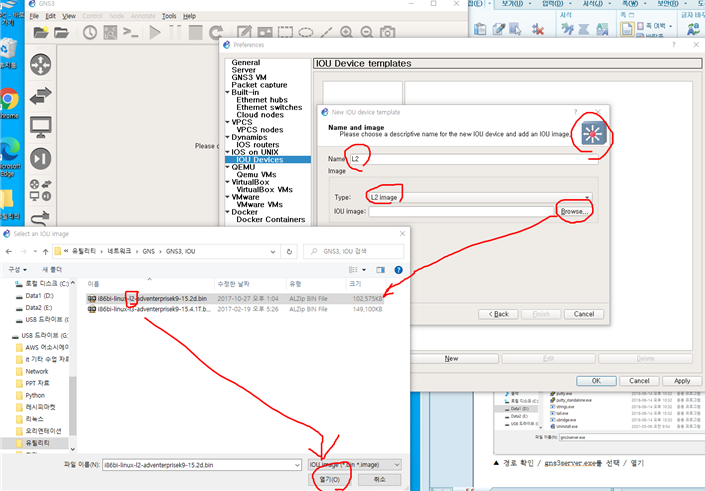Click the blue help icon in the file dialog
This screenshot has height=491, width=705.
point(398,270)
